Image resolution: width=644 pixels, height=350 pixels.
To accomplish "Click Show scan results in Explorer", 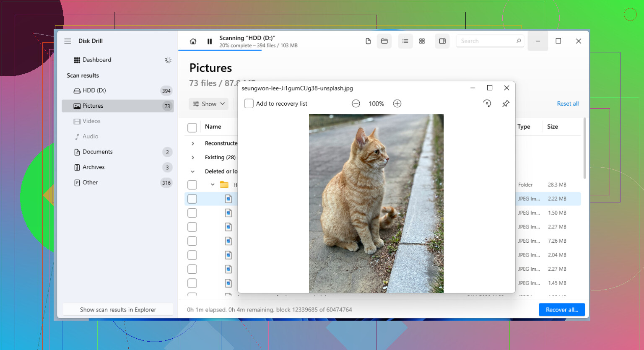I will pyautogui.click(x=118, y=310).
